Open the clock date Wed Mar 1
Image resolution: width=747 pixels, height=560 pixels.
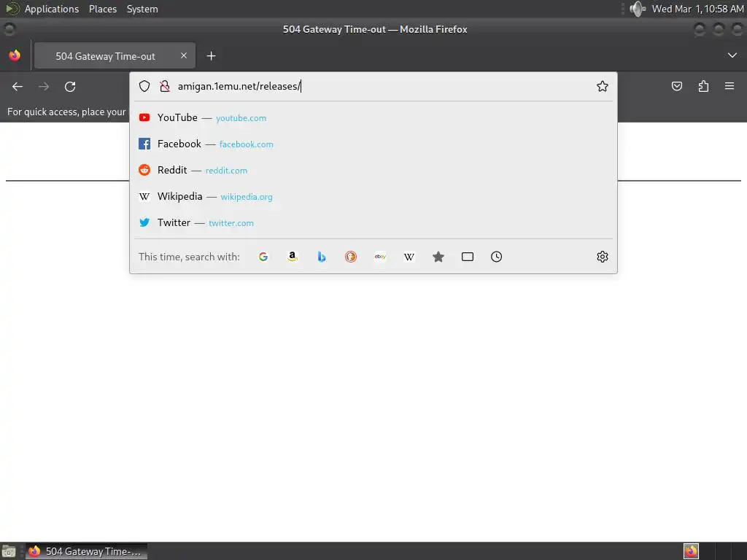click(x=697, y=9)
